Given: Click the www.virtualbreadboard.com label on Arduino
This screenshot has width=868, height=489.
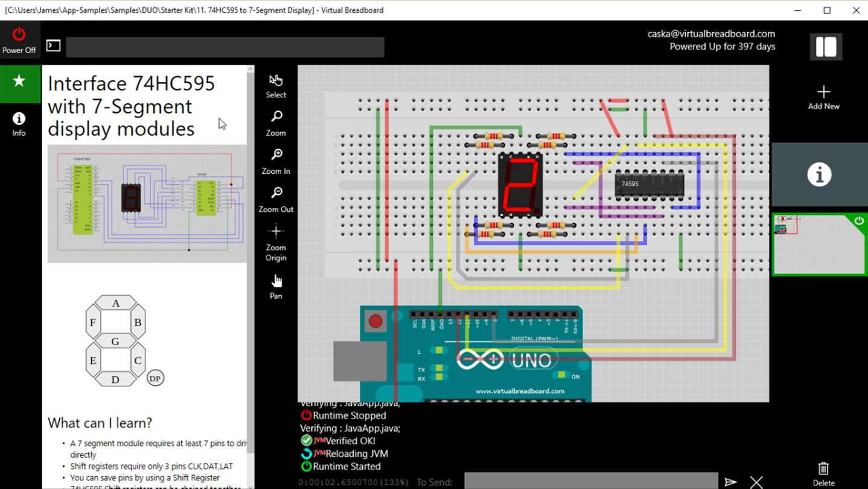Looking at the screenshot, I should 520,391.
